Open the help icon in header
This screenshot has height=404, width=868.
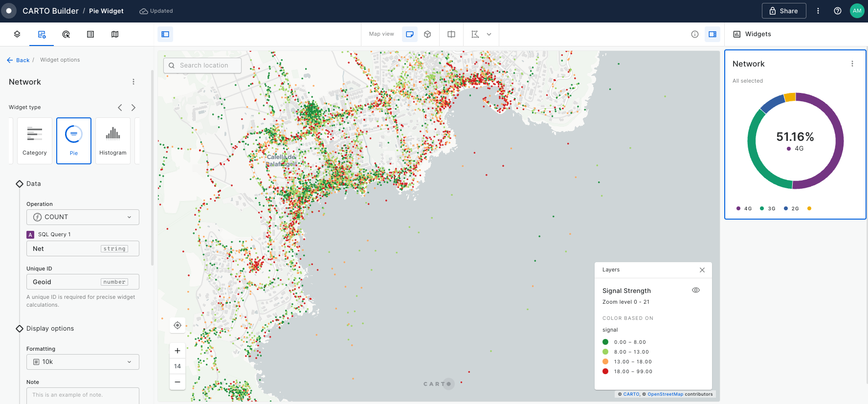tap(837, 11)
